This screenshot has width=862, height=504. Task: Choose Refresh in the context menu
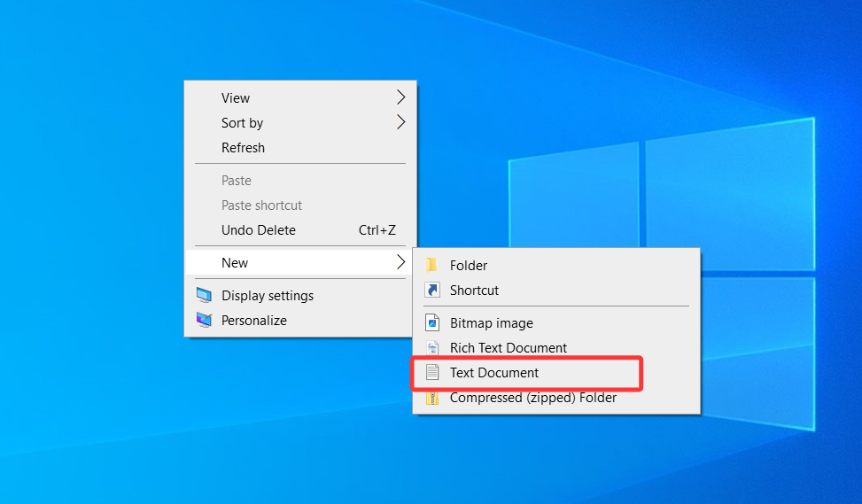(300, 147)
